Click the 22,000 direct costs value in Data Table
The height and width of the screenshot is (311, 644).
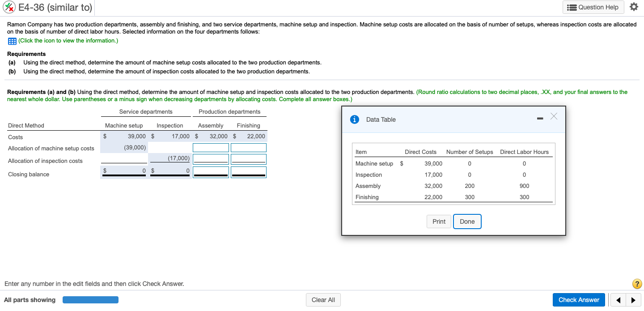pos(433,197)
